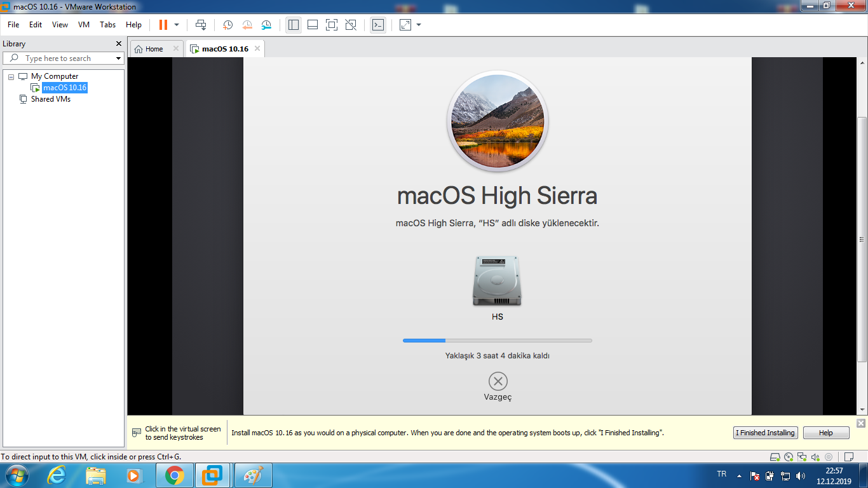
Task: Open the Tabs menu
Action: coord(108,25)
